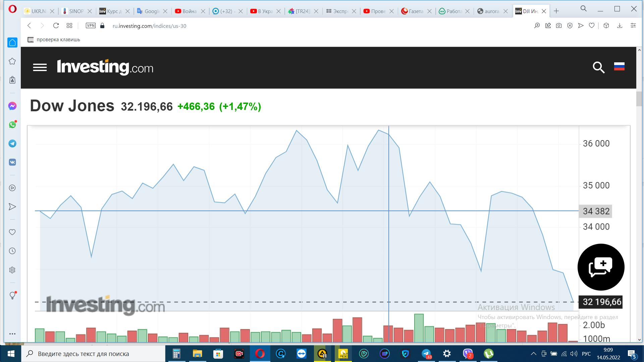Open the chat bubble comment button

click(601, 267)
